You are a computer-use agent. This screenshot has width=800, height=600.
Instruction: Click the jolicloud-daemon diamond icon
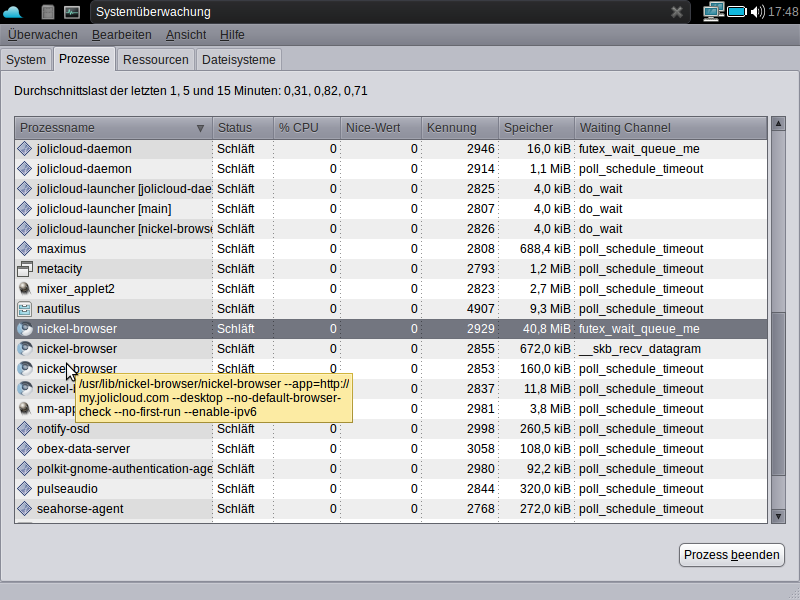pyautogui.click(x=24, y=149)
